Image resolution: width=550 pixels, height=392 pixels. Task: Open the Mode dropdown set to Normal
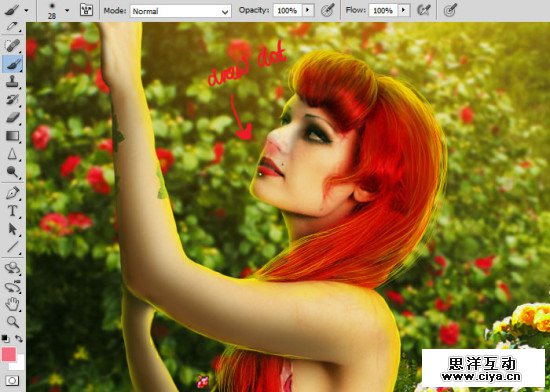point(181,11)
